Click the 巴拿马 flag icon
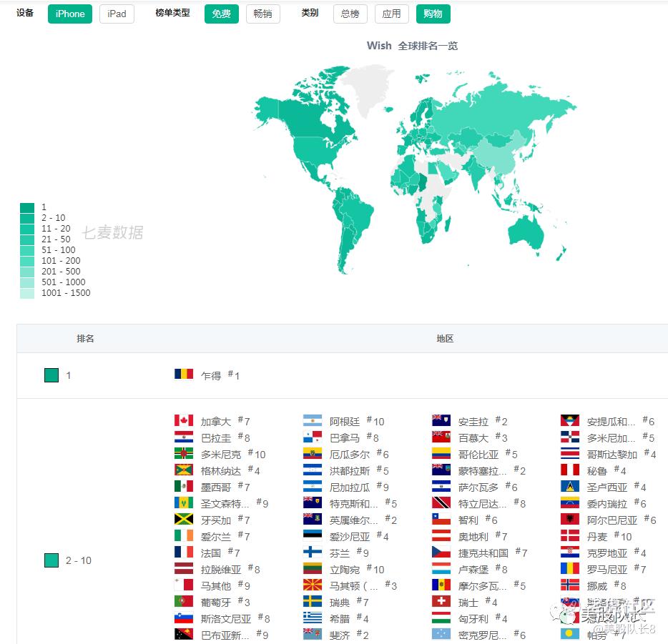This screenshot has height=644, width=668. point(313,437)
